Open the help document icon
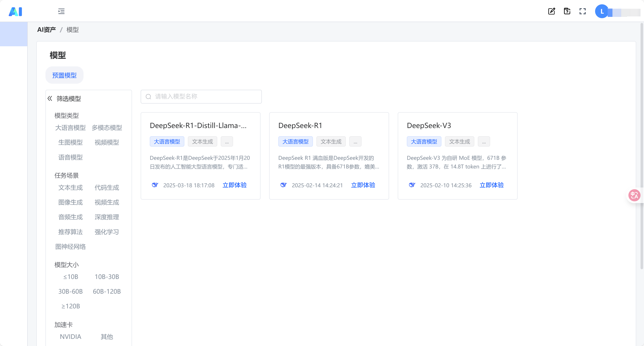The image size is (644, 346). click(567, 11)
